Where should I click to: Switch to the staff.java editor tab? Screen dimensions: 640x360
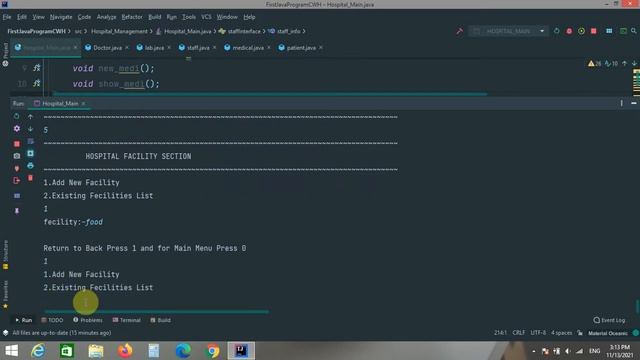(x=198, y=48)
